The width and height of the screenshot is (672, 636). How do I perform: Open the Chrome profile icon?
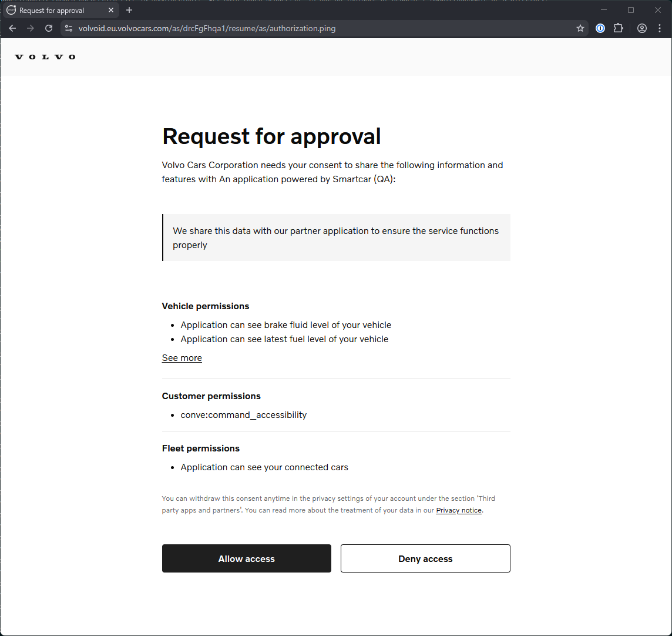click(641, 28)
